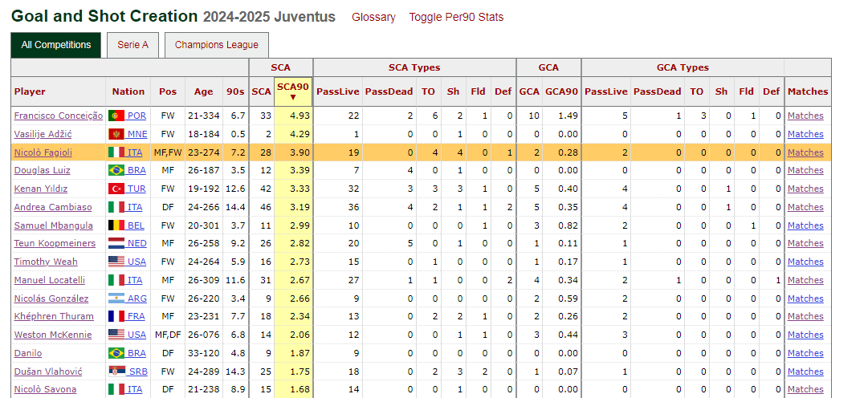Open Francisco Conceição player page
This screenshot has width=868, height=398.
point(59,116)
